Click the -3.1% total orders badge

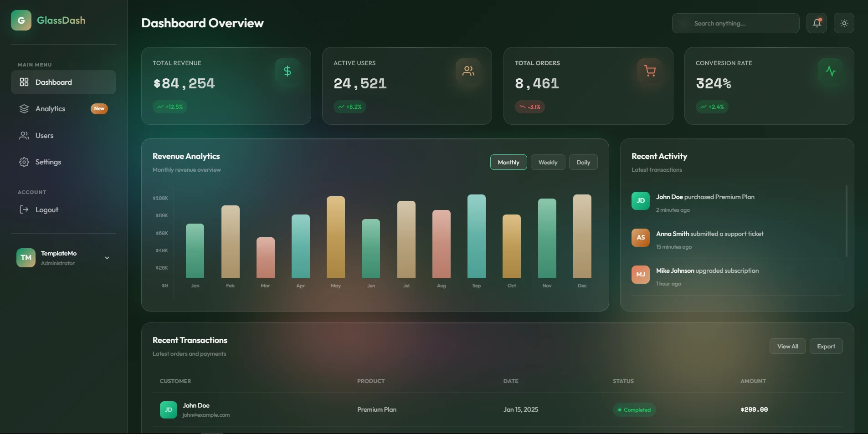pyautogui.click(x=530, y=107)
